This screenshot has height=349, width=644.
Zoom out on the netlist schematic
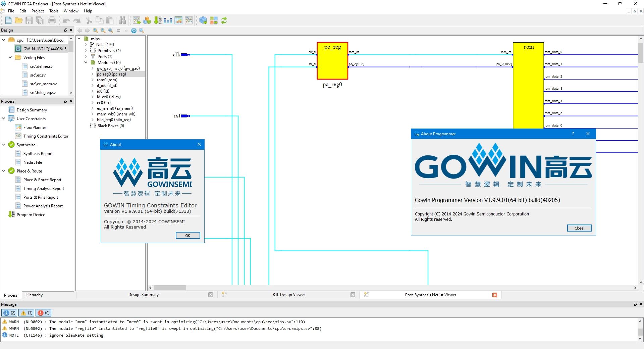click(x=103, y=31)
